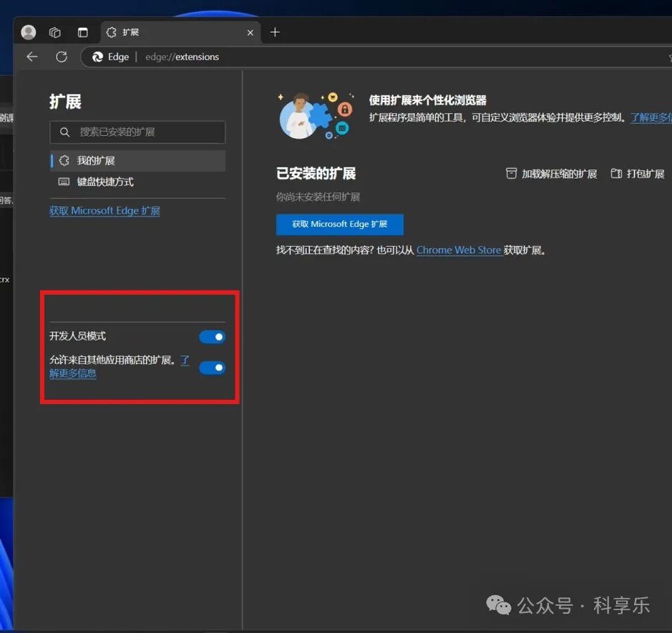Click the text 你尚未安装任何扩展

tap(318, 197)
